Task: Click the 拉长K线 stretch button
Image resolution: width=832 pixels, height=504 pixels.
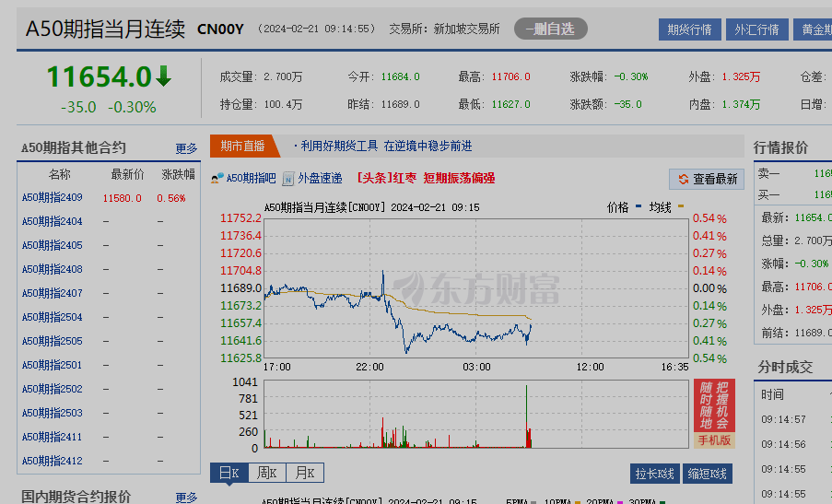Action: pyautogui.click(x=655, y=474)
